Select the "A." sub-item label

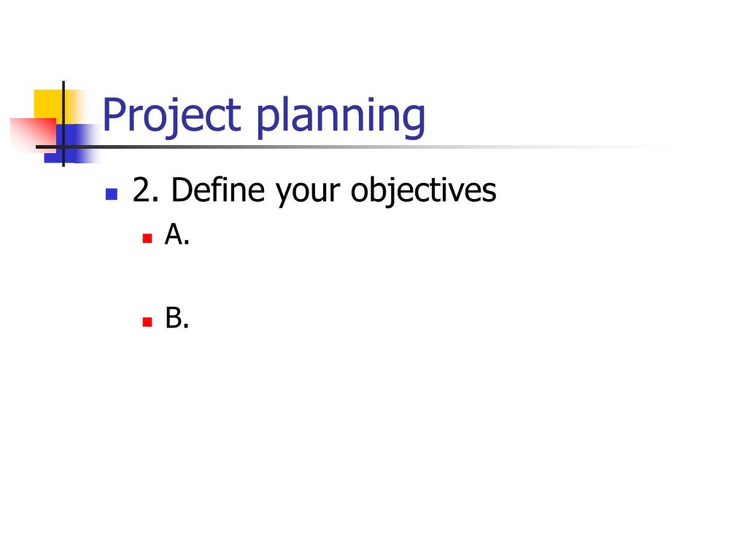click(177, 234)
